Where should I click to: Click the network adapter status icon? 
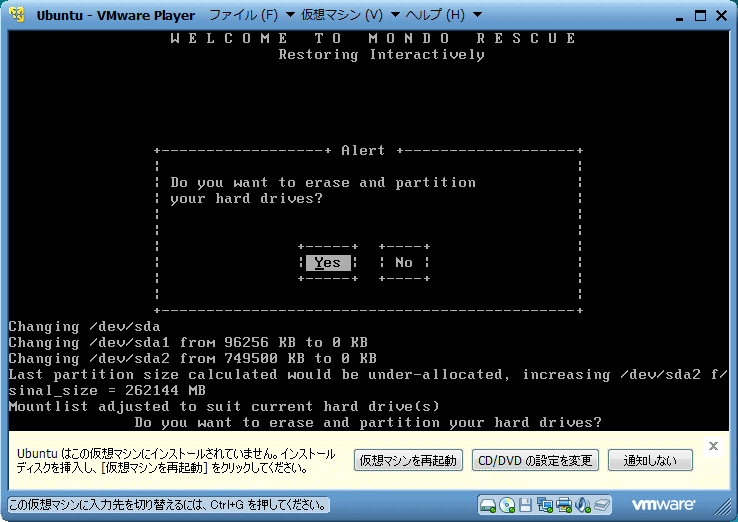[546, 504]
